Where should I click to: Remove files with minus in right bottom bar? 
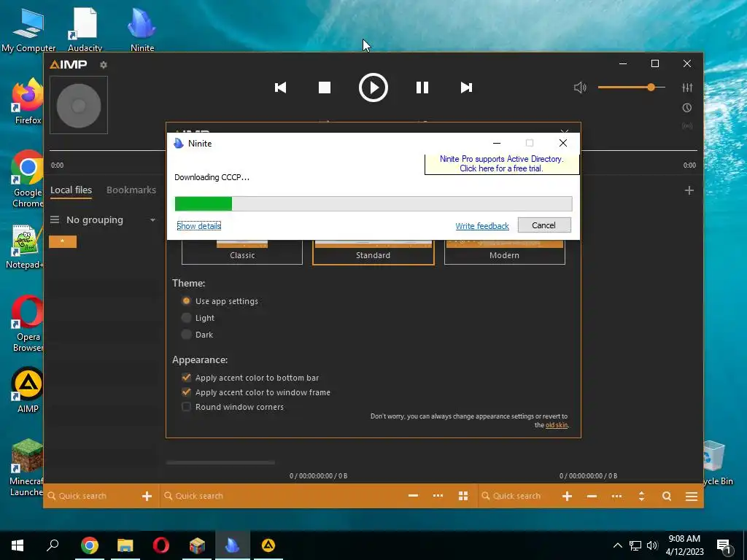(x=592, y=496)
